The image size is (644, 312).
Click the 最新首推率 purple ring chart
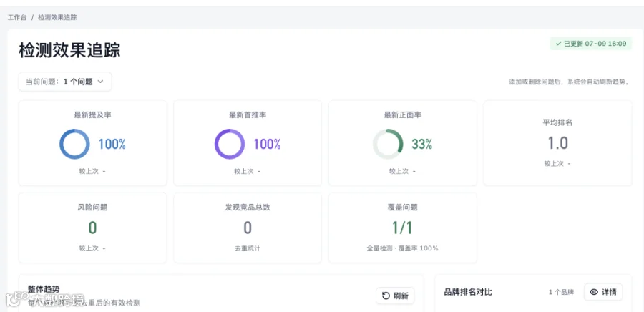[x=230, y=144]
